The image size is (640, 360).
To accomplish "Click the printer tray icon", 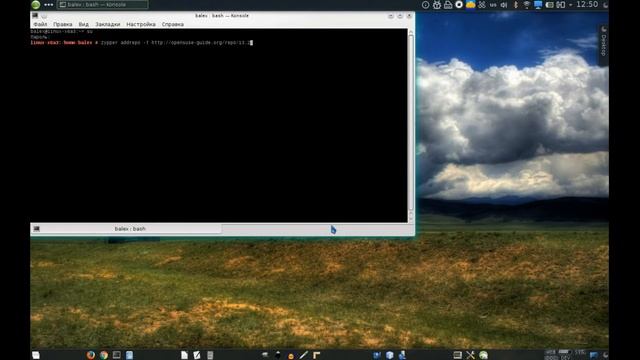I will click(x=448, y=5).
